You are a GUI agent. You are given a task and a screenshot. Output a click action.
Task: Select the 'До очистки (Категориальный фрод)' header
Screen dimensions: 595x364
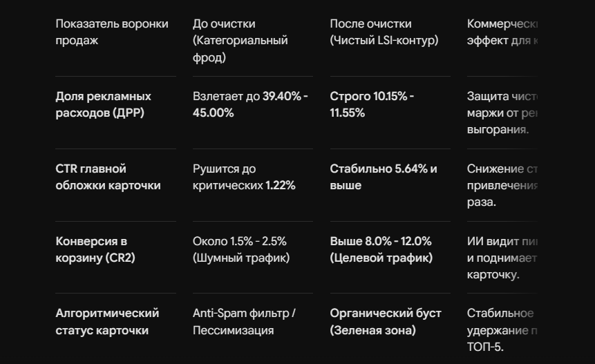coord(240,40)
